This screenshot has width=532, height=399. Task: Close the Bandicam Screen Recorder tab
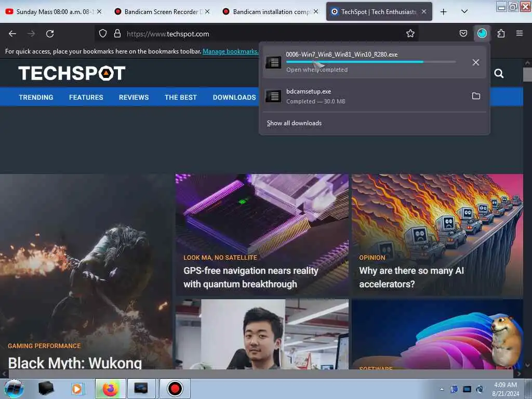[207, 11]
